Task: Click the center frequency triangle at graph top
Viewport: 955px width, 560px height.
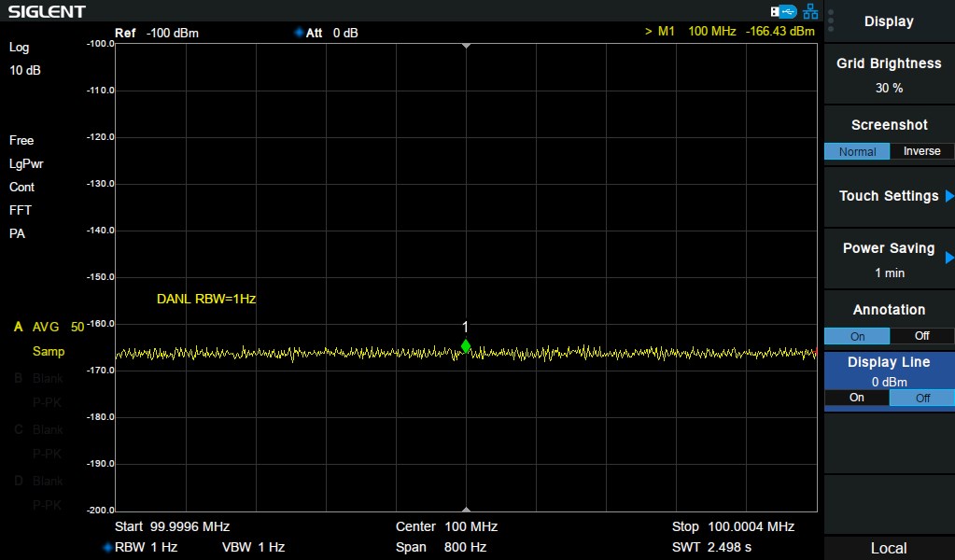Action: [x=466, y=46]
